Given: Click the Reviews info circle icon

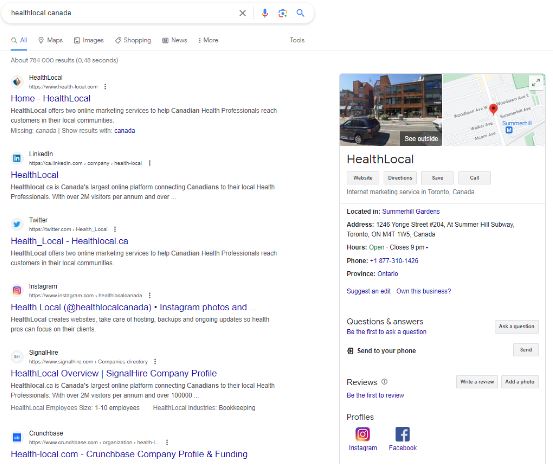Looking at the screenshot, I should click(x=384, y=382).
